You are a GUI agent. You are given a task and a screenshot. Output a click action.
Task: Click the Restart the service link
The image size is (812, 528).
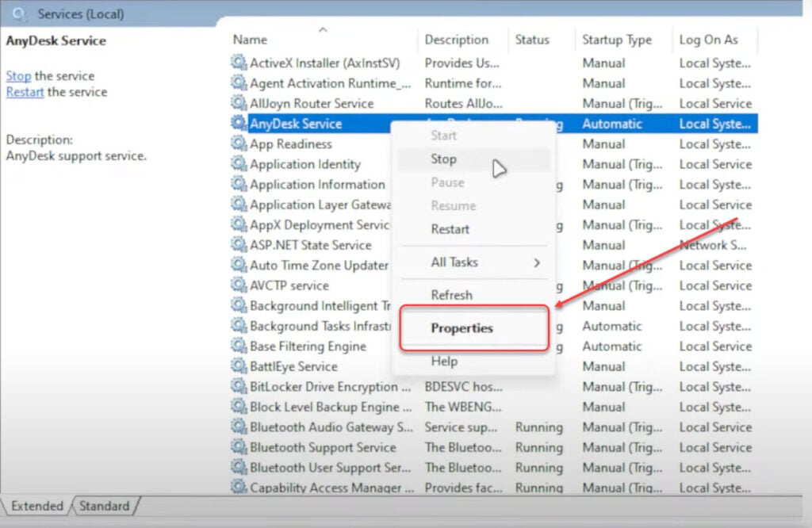tap(25, 92)
